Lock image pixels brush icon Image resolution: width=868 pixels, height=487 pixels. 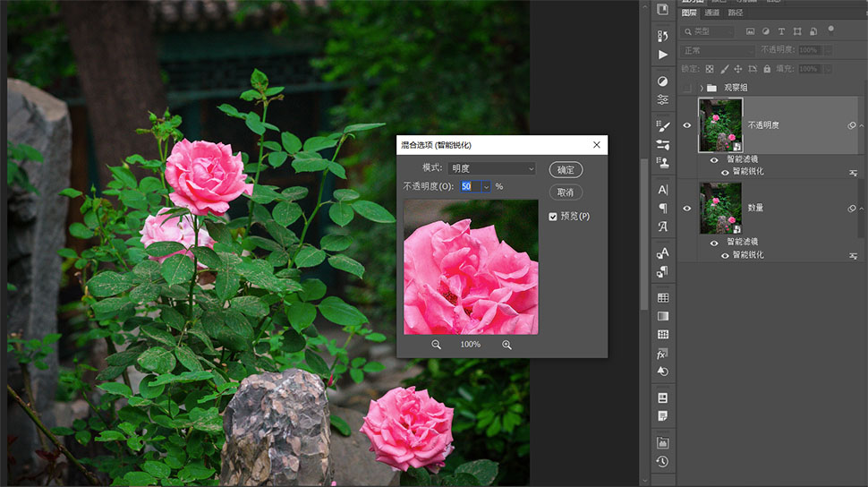[724, 69]
